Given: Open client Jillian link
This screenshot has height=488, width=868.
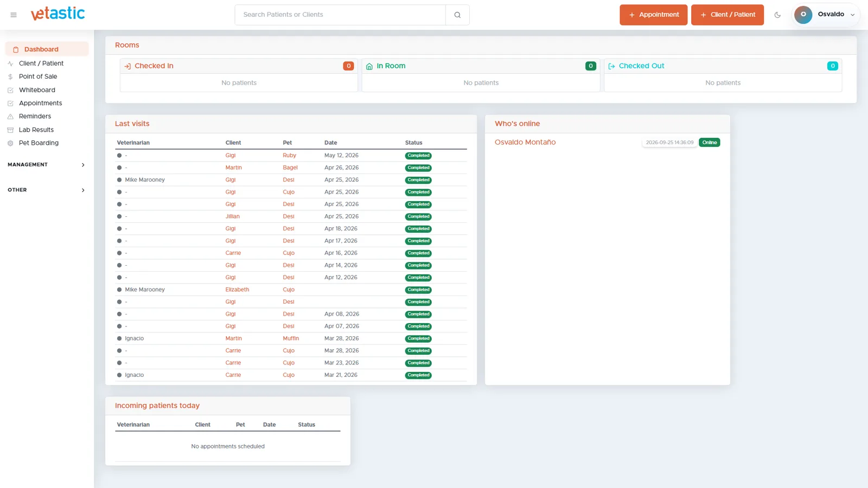Looking at the screenshot, I should click(x=232, y=216).
